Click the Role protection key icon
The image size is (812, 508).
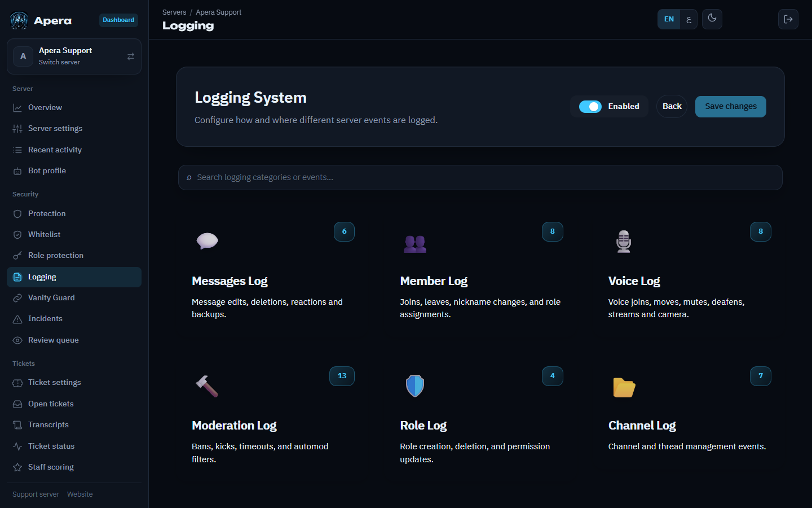tap(17, 256)
